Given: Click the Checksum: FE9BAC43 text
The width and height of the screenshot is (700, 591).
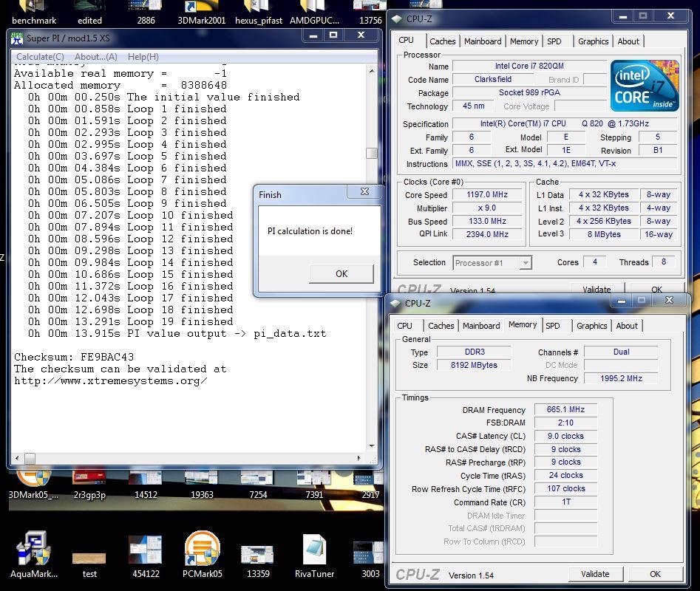Looking at the screenshot, I should [74, 357].
